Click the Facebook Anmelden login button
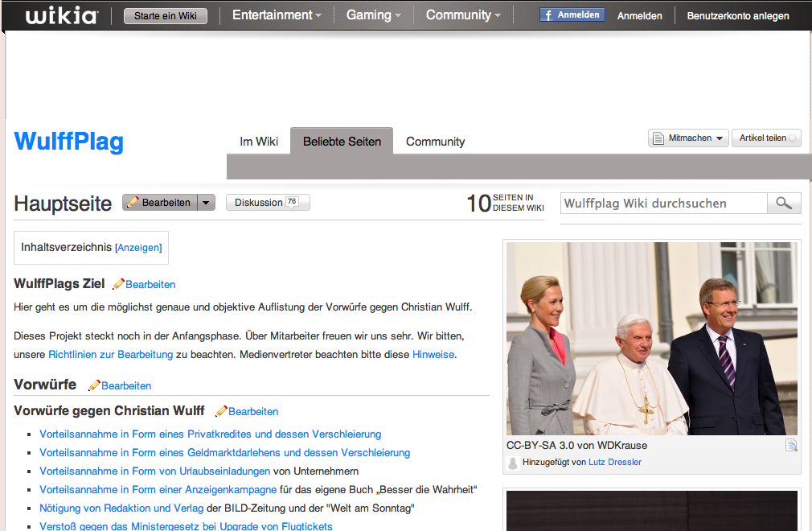 (572, 15)
